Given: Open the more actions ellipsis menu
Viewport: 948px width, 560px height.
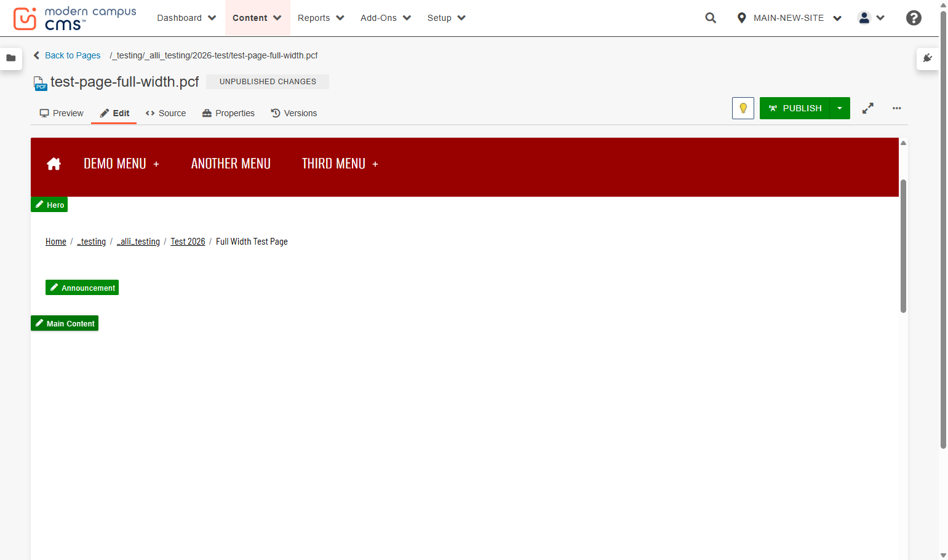Looking at the screenshot, I should click(x=897, y=108).
